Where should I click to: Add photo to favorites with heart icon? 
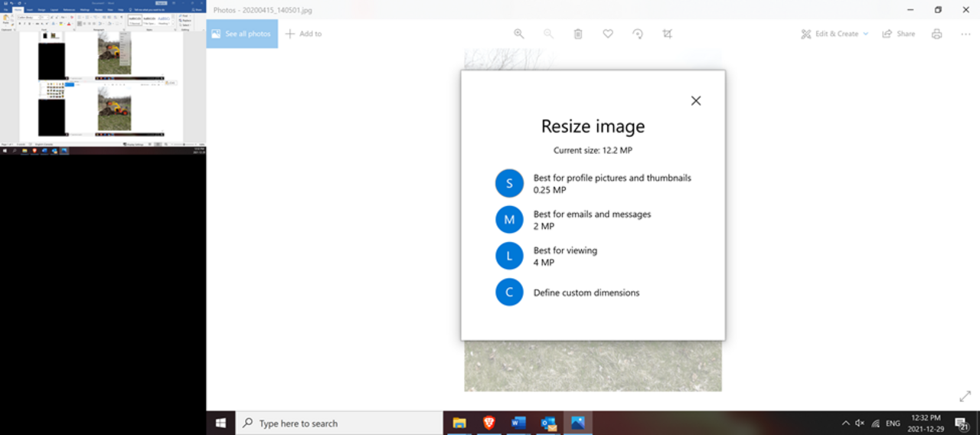pos(608,34)
